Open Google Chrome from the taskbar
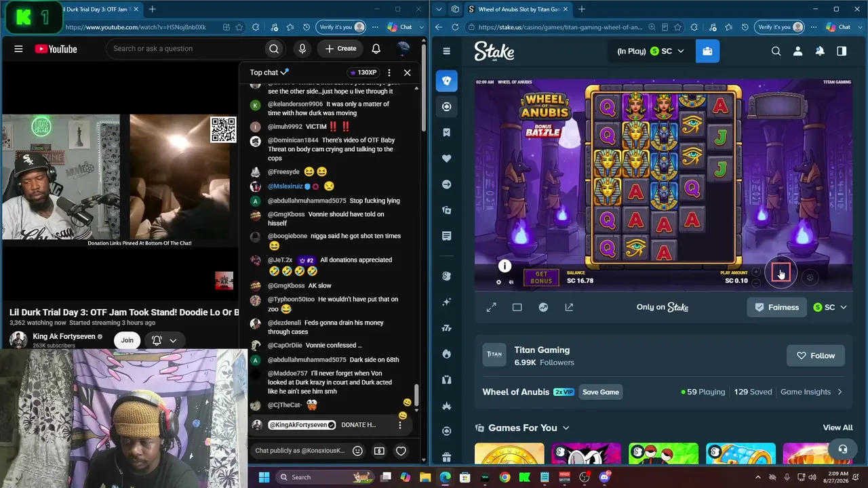 505,477
